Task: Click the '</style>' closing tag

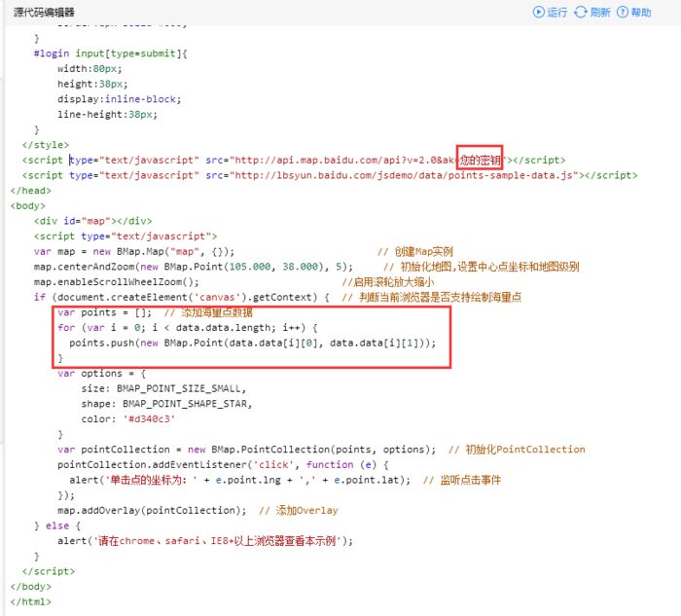Action: tap(46, 145)
